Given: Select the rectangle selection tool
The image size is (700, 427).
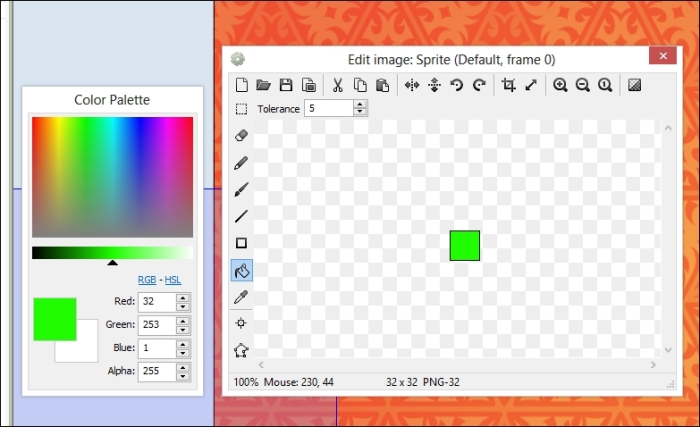Looking at the screenshot, I should [241, 109].
